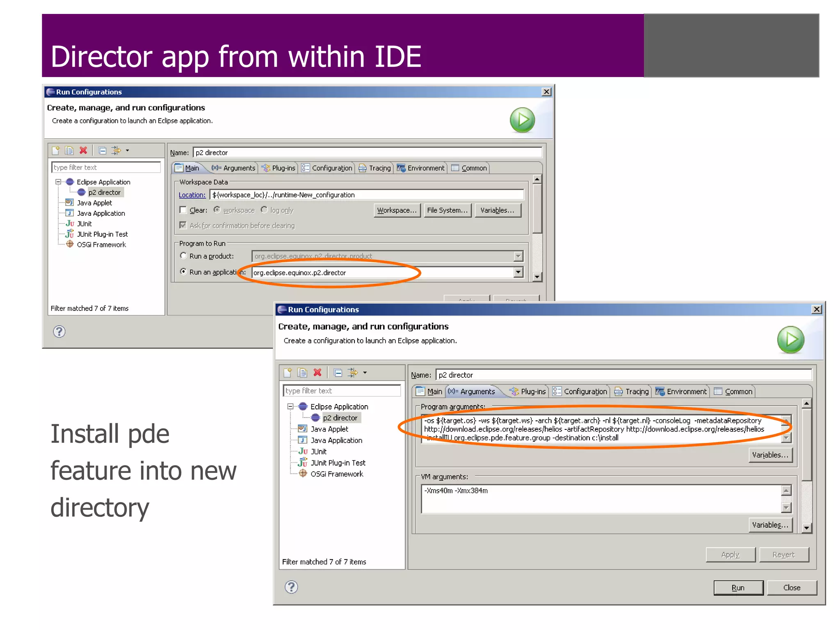Switch to Arguments tab in back window
This screenshot has height=630, width=840.
tap(233, 168)
